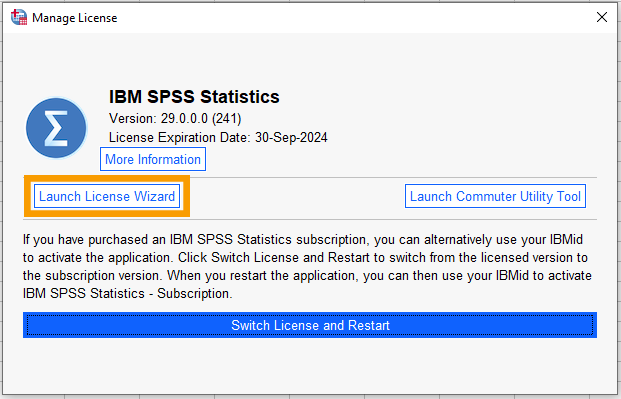Click the 'Manage License' window title

click(x=75, y=18)
